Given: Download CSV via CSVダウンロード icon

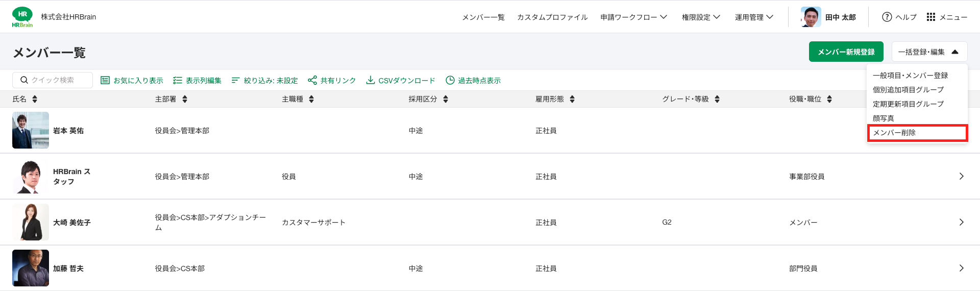Looking at the screenshot, I should (371, 80).
